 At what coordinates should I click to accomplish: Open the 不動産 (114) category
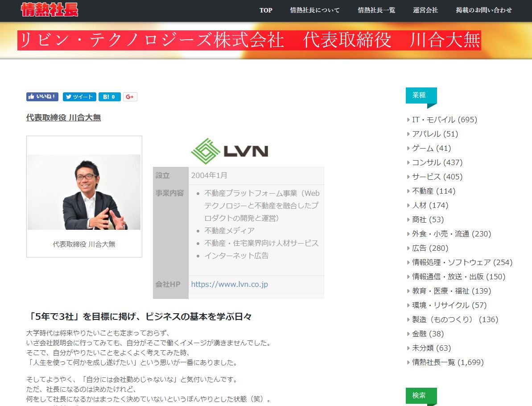pyautogui.click(x=433, y=191)
